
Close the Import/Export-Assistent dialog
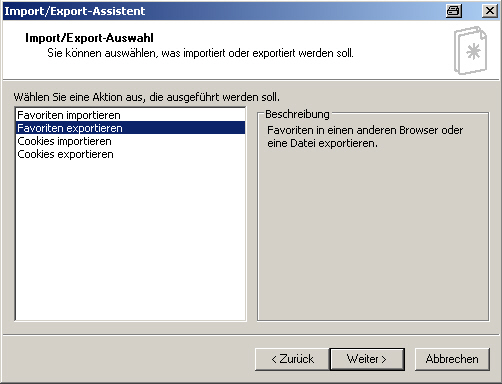490,11
